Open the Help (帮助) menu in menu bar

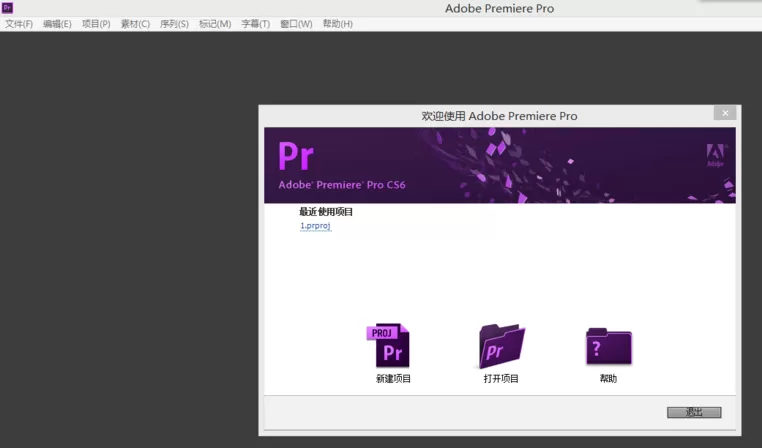click(x=338, y=24)
